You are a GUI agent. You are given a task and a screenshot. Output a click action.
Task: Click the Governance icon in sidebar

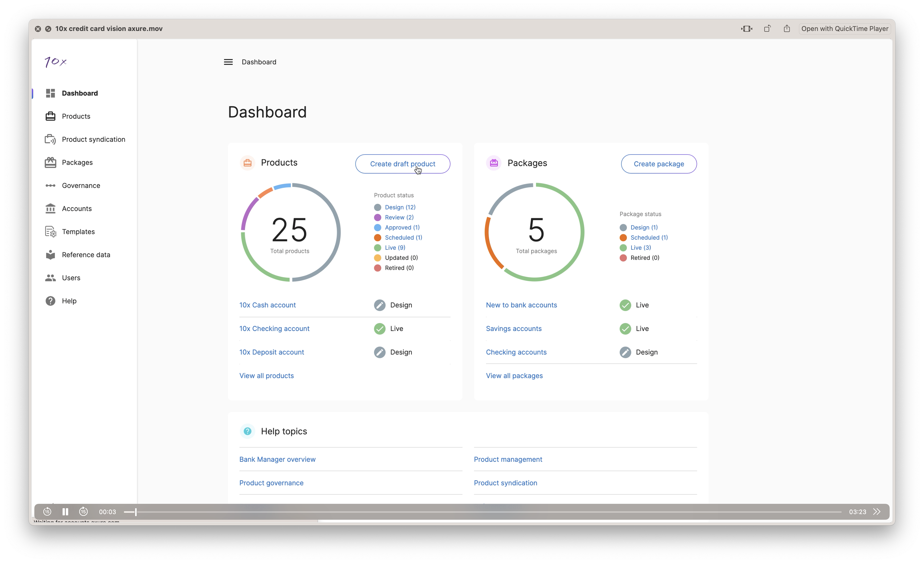click(50, 185)
